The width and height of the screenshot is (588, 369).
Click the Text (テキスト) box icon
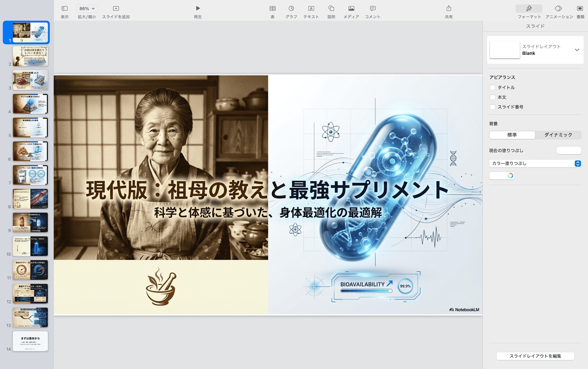click(311, 8)
